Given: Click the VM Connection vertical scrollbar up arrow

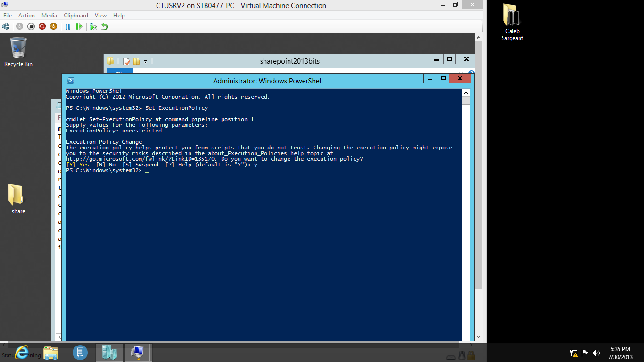Looking at the screenshot, I should (479, 37).
